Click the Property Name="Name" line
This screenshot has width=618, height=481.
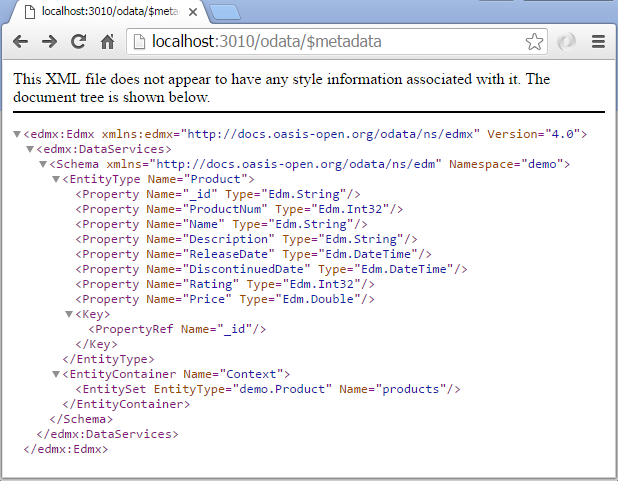tap(222, 224)
